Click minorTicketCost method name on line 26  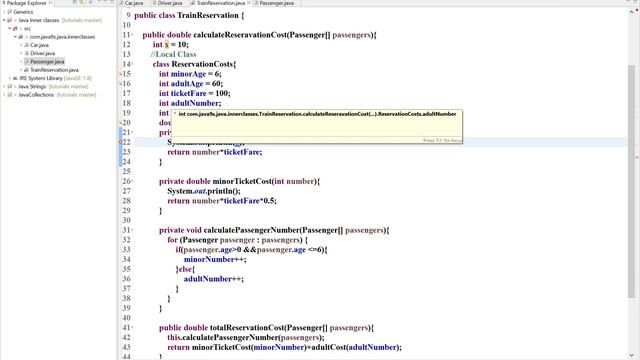pos(242,181)
